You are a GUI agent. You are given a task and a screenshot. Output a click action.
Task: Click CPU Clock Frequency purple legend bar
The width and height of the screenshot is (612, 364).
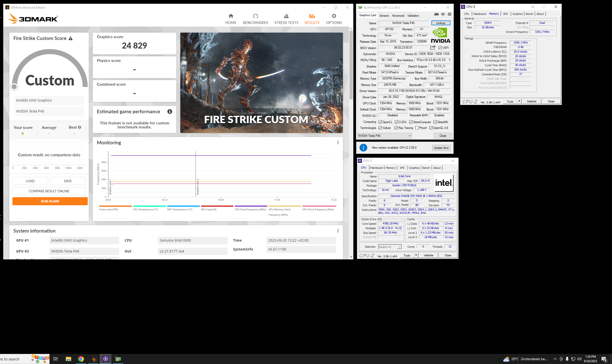pos(251,206)
